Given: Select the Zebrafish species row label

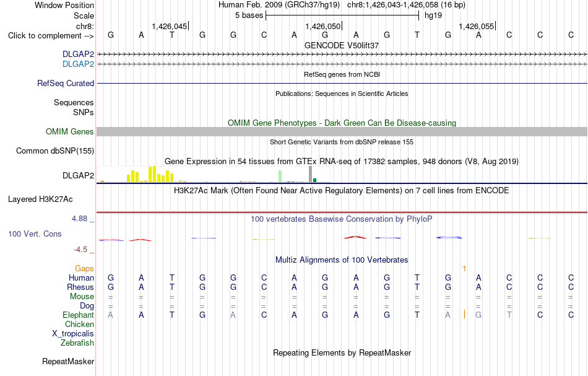Looking at the screenshot, I should click(77, 343).
